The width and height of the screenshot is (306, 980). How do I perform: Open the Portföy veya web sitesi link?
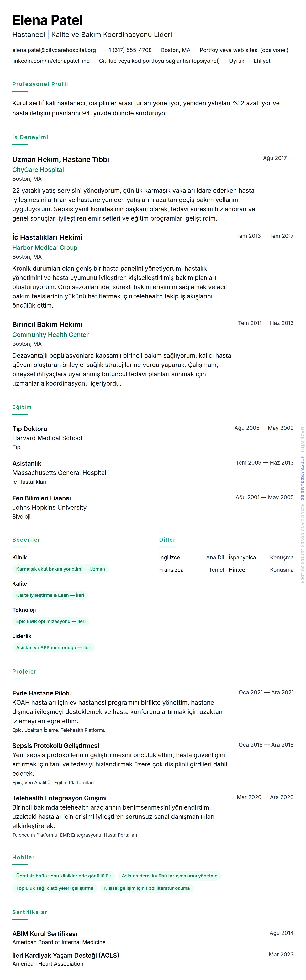tap(244, 50)
